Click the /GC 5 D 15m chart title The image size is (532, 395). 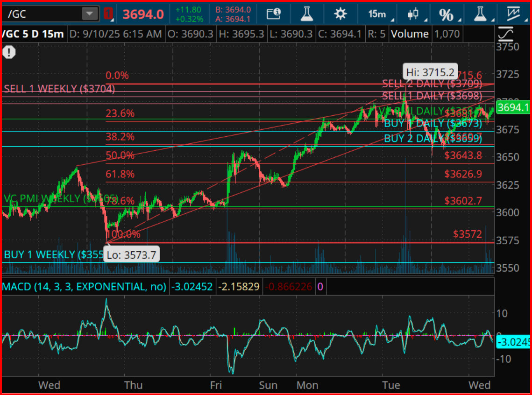click(33, 34)
